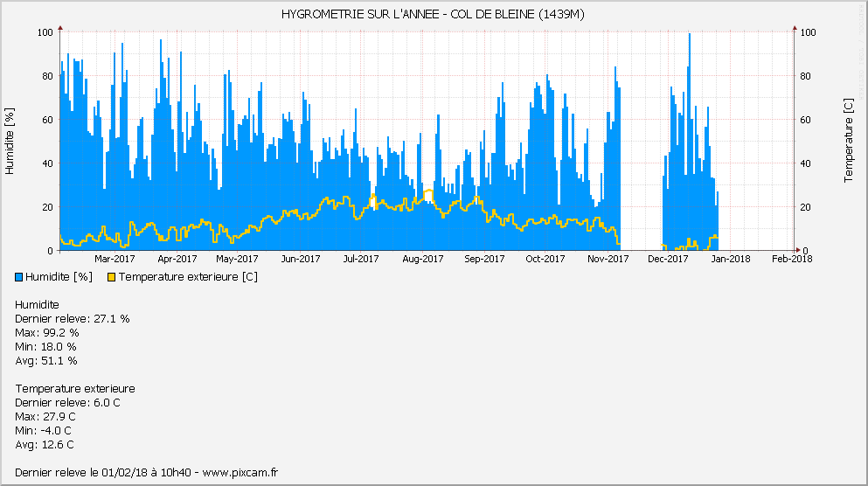Image resolution: width=868 pixels, height=486 pixels.
Task: Click the rotated Temperature [C] right axis title
Action: 848,141
